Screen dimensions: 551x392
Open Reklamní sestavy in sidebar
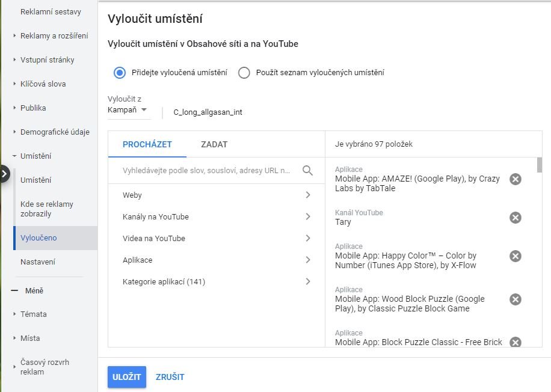(51, 12)
